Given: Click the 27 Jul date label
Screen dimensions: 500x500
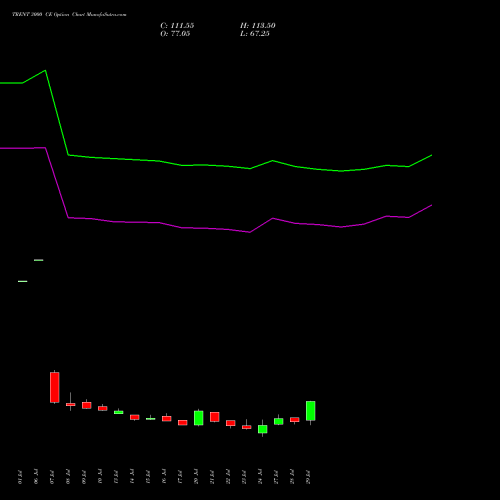Looking at the screenshot, I should pyautogui.click(x=276, y=477).
